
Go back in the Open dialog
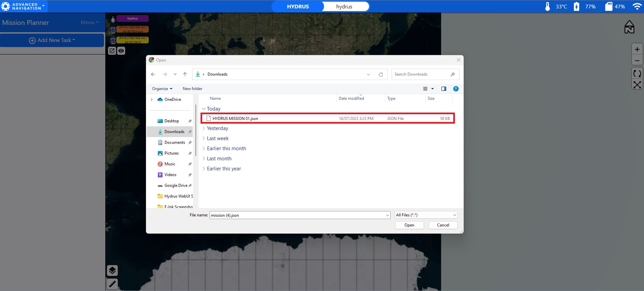click(x=153, y=74)
